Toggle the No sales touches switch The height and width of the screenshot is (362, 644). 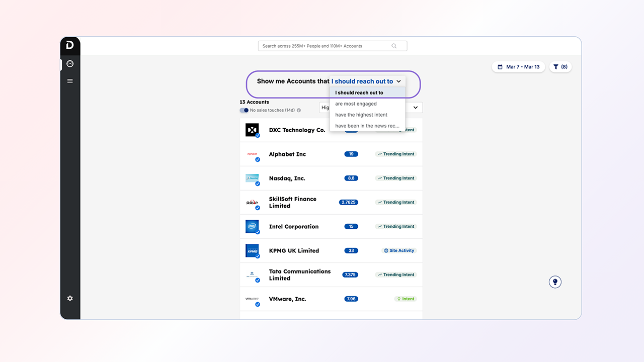[244, 110]
